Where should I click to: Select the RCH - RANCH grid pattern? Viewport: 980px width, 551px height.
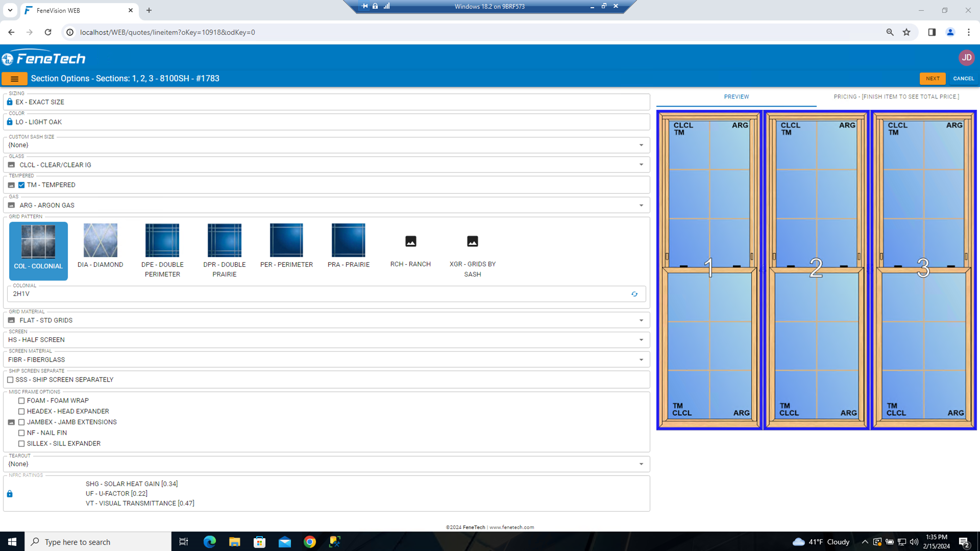410,251
